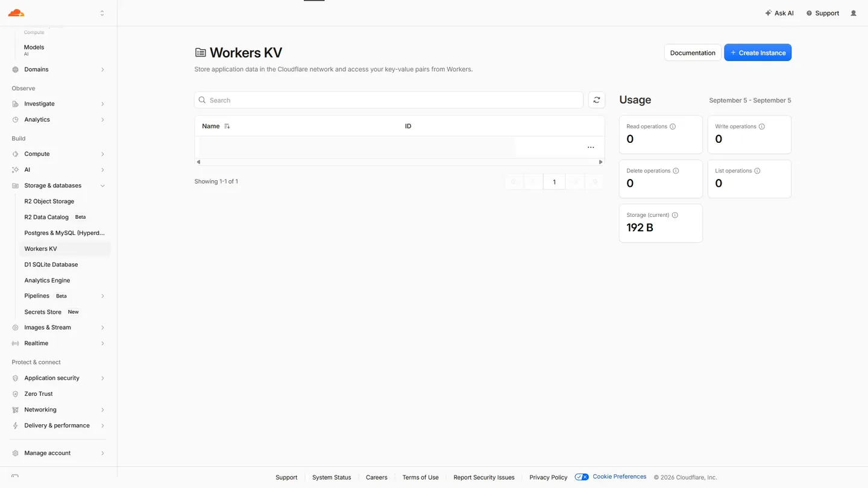The image size is (868, 488).
Task: Expand the Networking chevron
Action: [102, 410]
